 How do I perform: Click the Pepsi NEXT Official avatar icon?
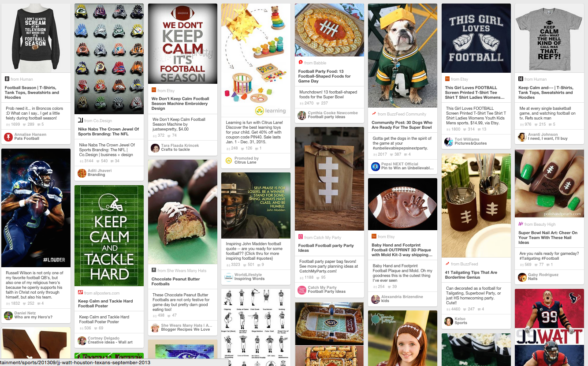pyautogui.click(x=376, y=167)
